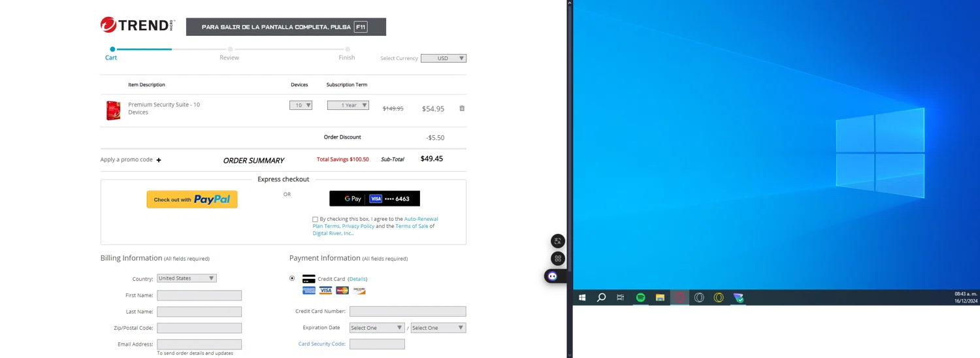Click the F11 key hint in fullscreen banner
This screenshot has width=980, height=358.
tap(361, 27)
